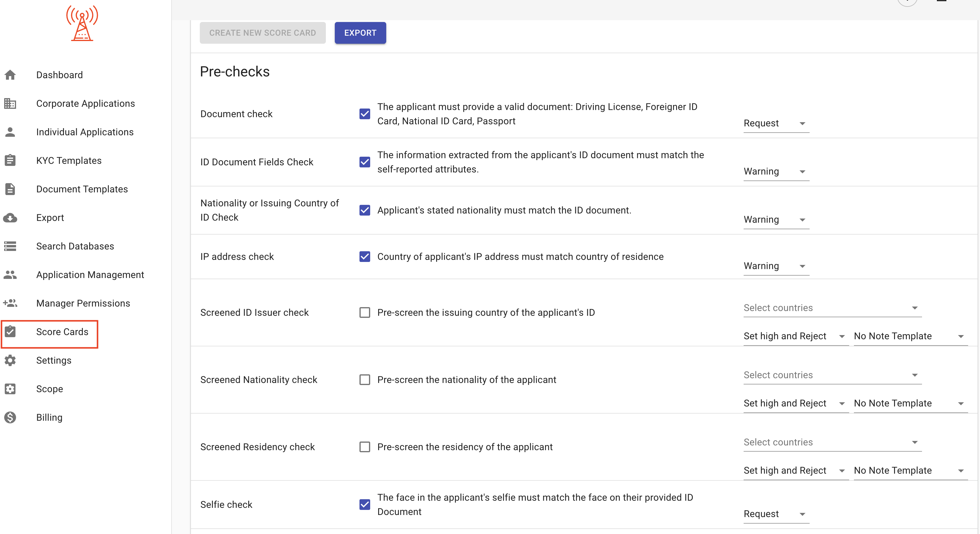This screenshot has width=980, height=534.
Task: Open Document check Request dropdown
Action: [x=776, y=123]
